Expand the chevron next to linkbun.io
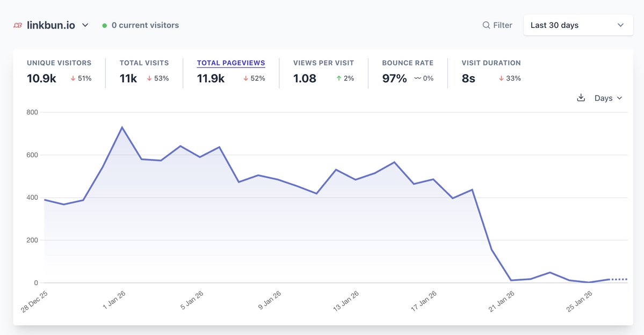 tap(84, 25)
